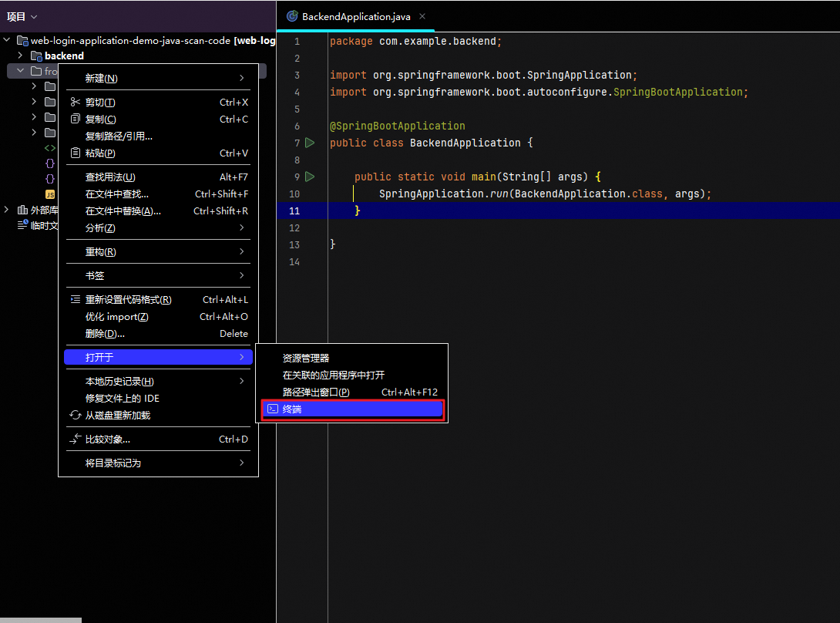Click the terminal icon beside 终端

273,409
